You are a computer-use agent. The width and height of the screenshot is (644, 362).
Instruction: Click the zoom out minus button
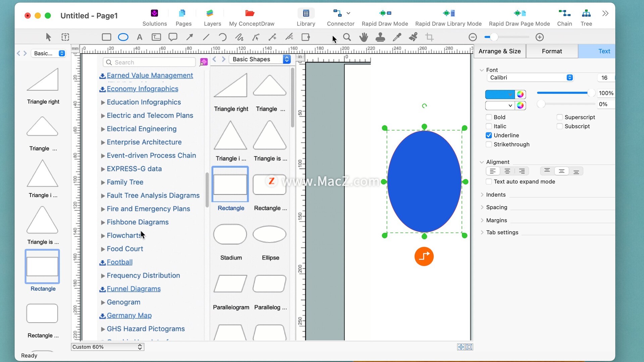pyautogui.click(x=473, y=37)
